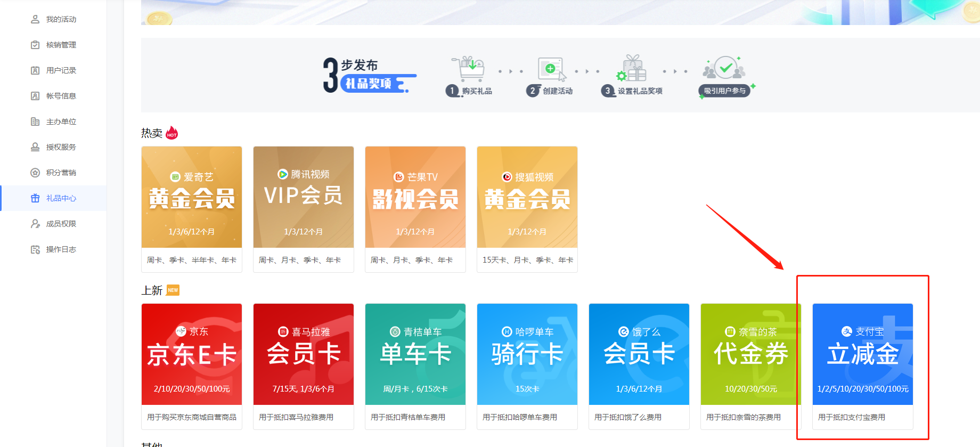Click the 购买礼品 step label
Image resolution: width=980 pixels, height=447 pixels.
[x=477, y=91]
